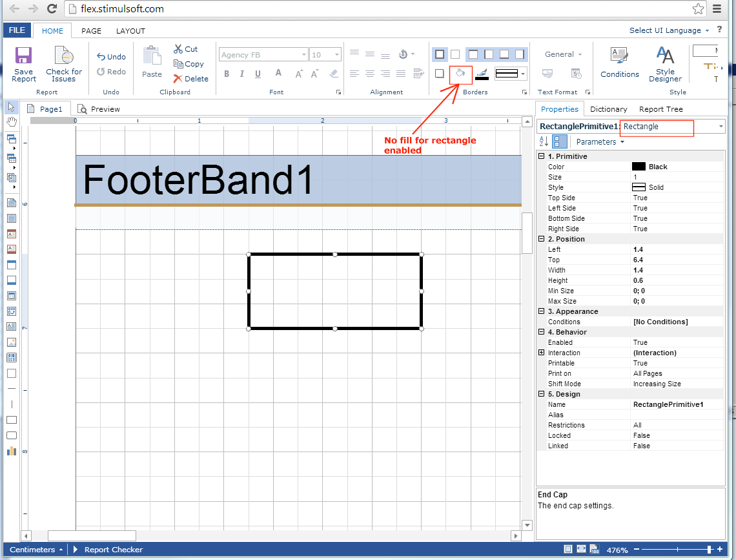The image size is (736, 560).
Task: Click the zoom-in plus in status bar
Action: click(x=720, y=549)
